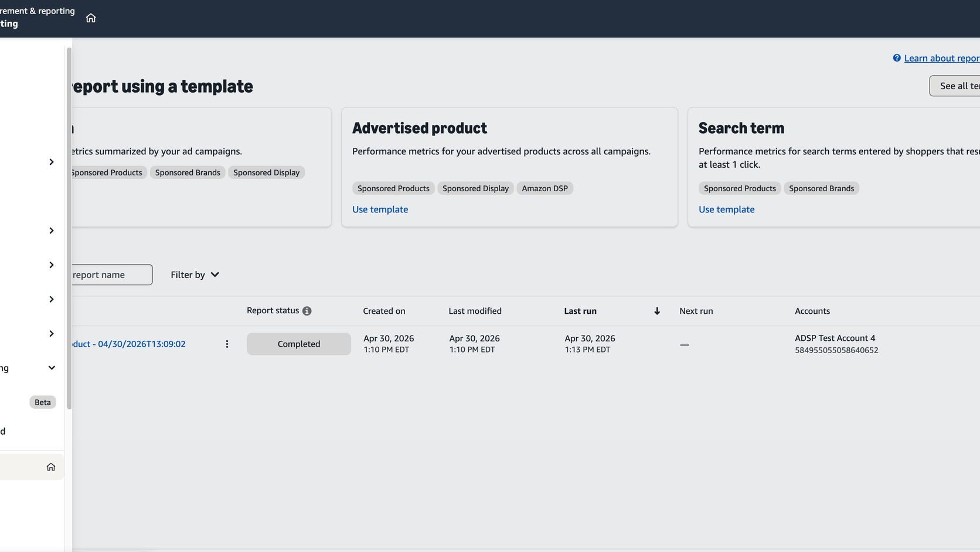
Task: Sort by Created on column header
Action: point(384,311)
